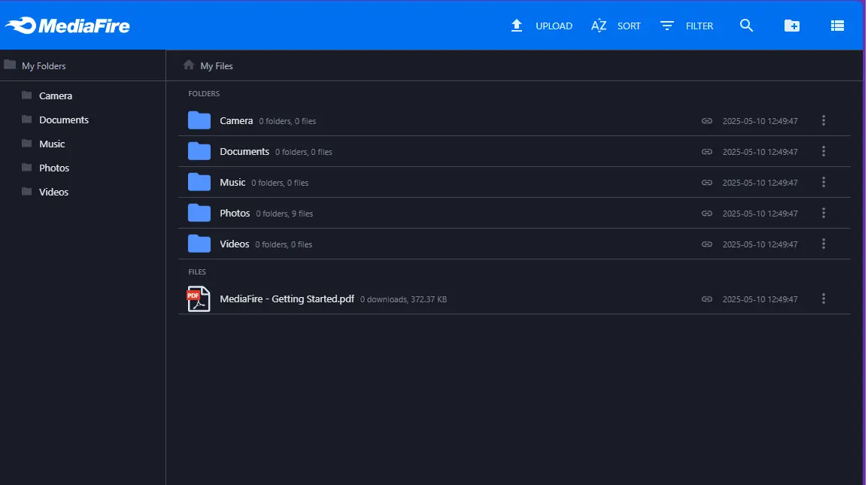
Task: Click the Photos folder icon in the list
Action: click(x=199, y=213)
